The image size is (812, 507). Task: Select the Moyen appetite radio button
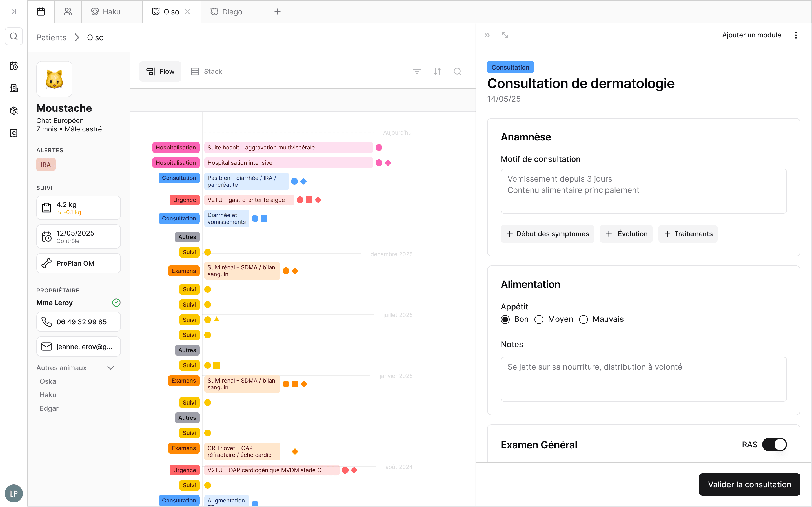point(539,320)
